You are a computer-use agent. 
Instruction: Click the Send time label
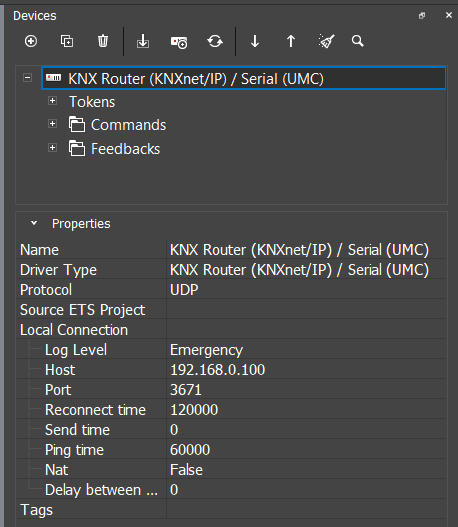pos(78,430)
